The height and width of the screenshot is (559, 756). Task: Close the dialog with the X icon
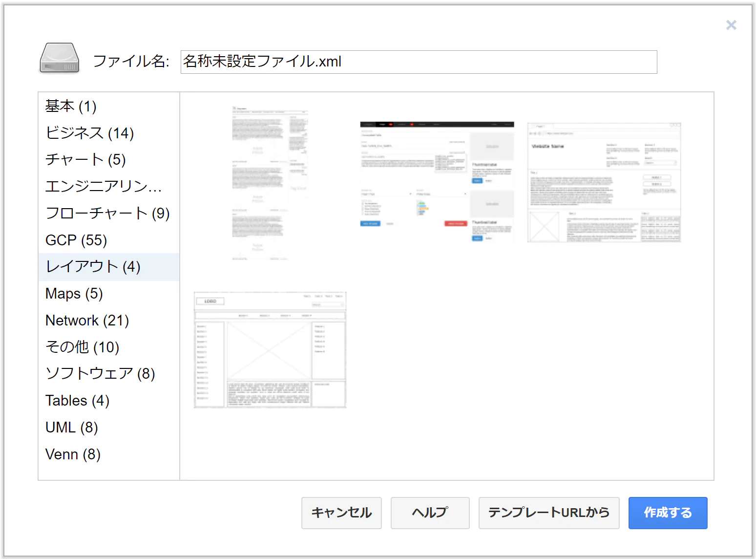(731, 25)
